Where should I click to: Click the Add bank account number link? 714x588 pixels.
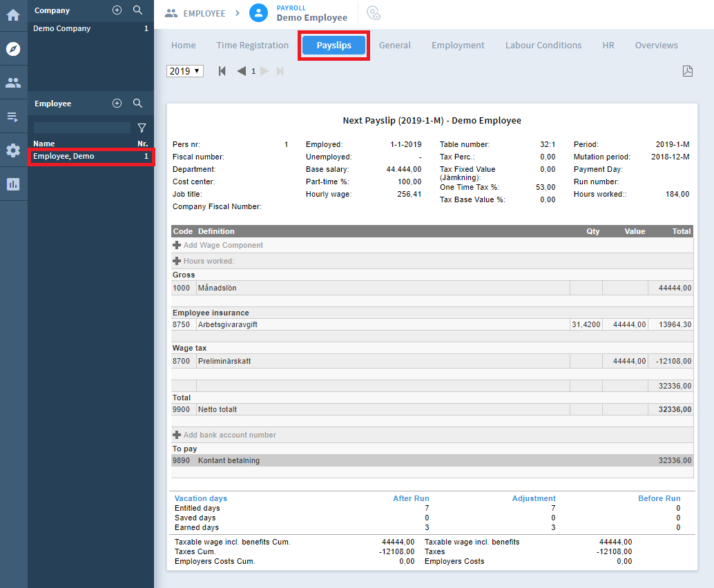pyautogui.click(x=229, y=435)
